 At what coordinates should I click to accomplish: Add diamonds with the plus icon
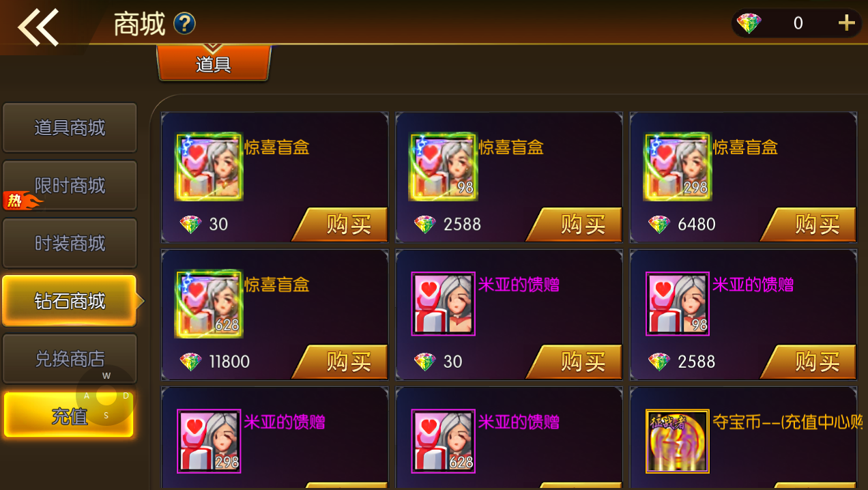(x=846, y=23)
